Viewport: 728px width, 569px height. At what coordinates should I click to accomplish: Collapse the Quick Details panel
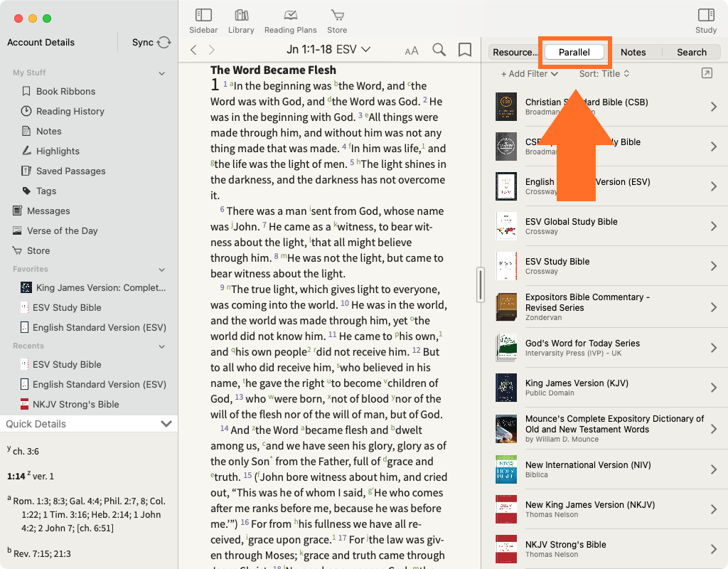[x=166, y=424]
